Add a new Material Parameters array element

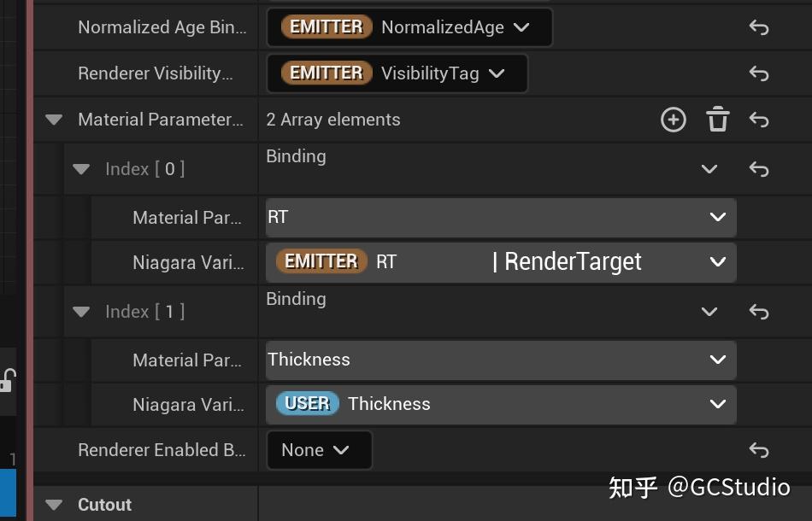pyautogui.click(x=673, y=120)
